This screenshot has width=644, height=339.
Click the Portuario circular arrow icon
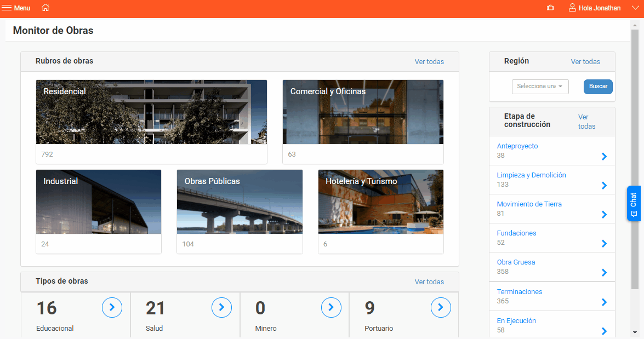[x=441, y=307]
